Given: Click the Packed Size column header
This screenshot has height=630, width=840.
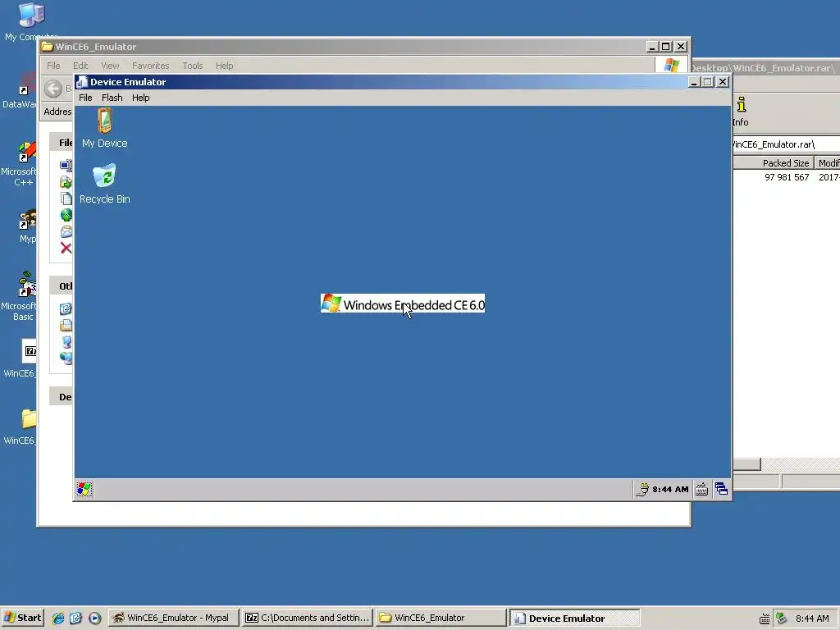Looking at the screenshot, I should pos(773,163).
